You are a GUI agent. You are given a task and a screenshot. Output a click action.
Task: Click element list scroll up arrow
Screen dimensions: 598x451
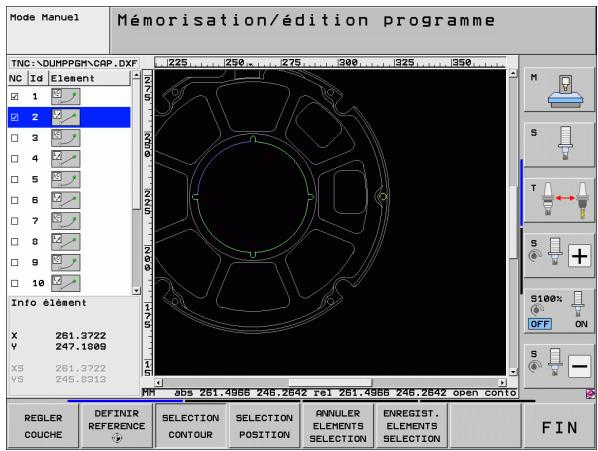(136, 75)
